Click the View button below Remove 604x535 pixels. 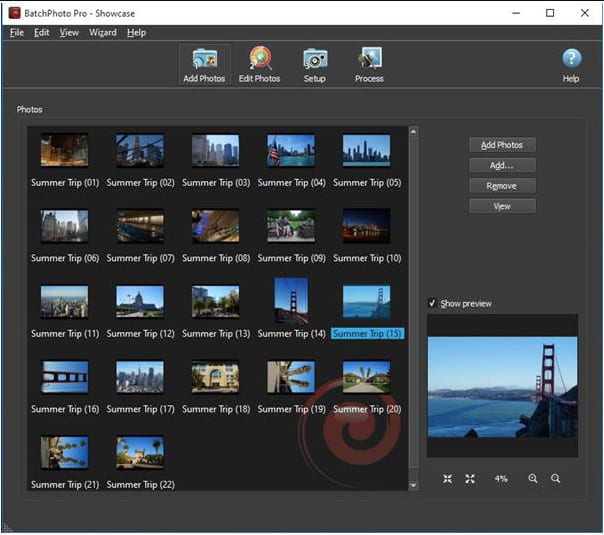502,206
